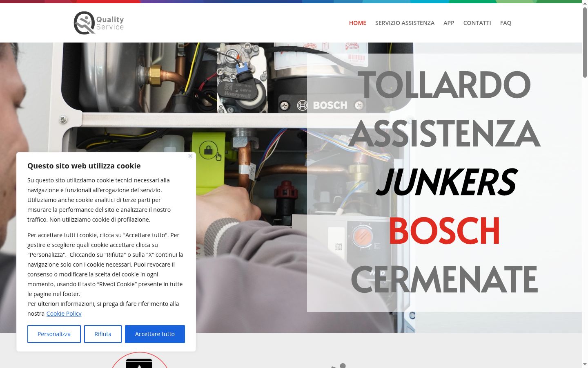This screenshot has width=588, height=368.
Task: Go to the SERVIZIO ASSISTENZA page
Action: tap(405, 23)
